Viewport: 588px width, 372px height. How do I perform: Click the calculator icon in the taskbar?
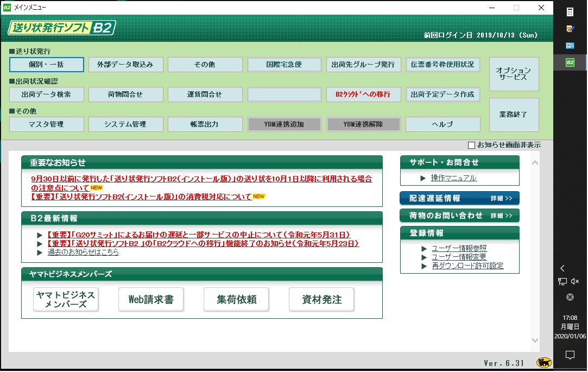(x=570, y=12)
